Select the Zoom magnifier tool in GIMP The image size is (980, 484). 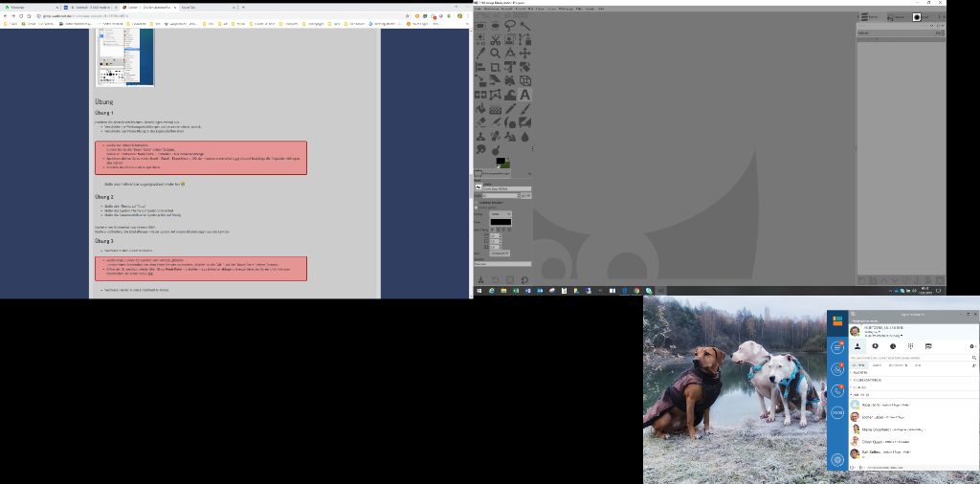click(x=495, y=53)
